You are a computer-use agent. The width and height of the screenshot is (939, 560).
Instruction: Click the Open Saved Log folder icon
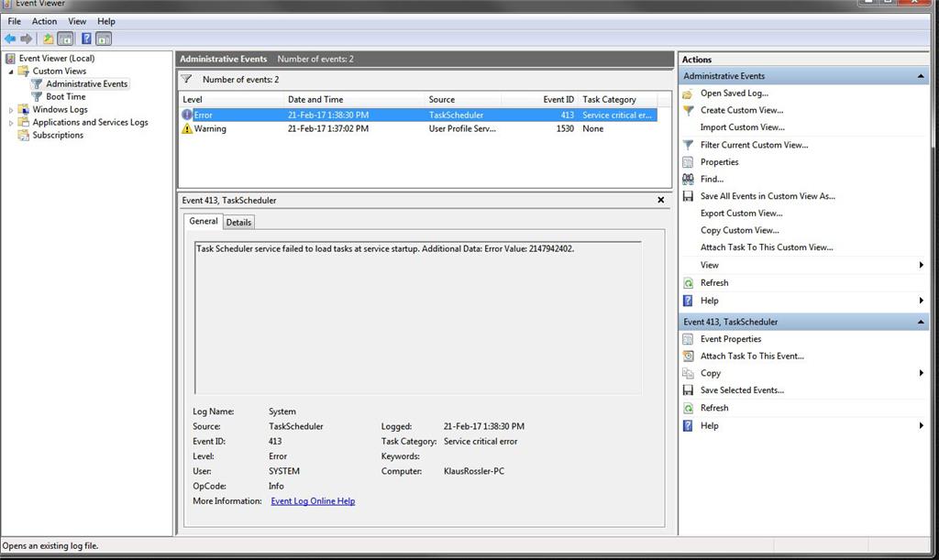(x=689, y=93)
